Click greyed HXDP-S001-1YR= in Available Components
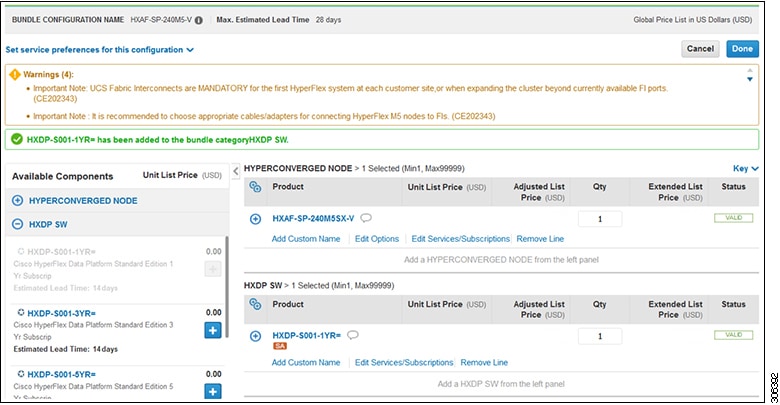This screenshot has height=405, width=780. point(61,252)
